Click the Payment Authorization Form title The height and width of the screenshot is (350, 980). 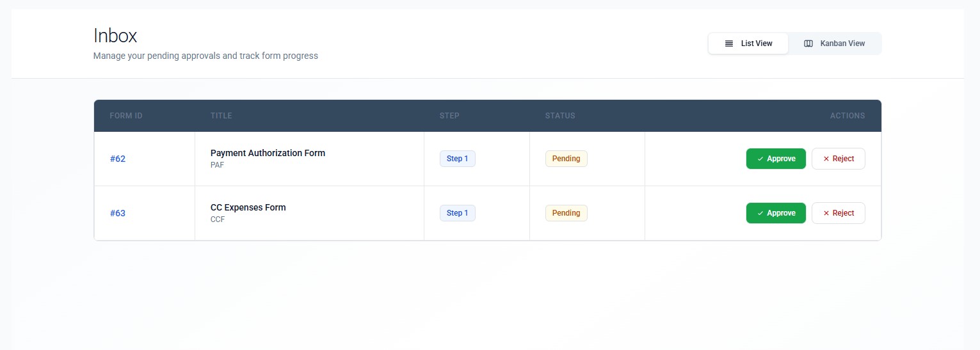[268, 153]
